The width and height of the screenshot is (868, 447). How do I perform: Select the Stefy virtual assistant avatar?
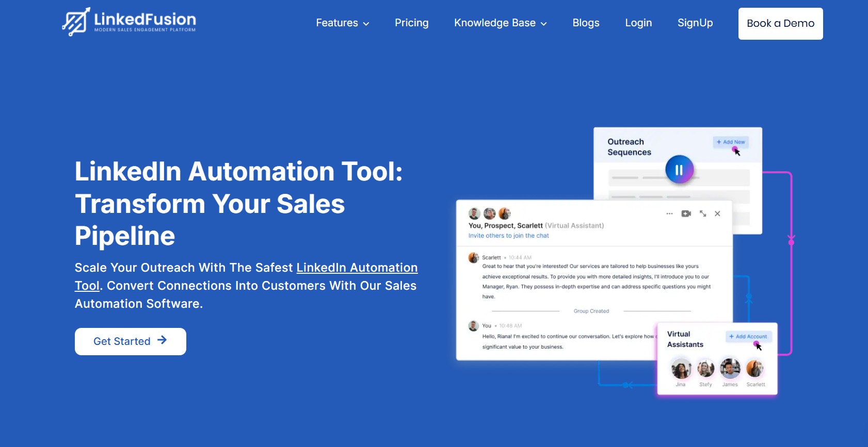[x=705, y=369]
